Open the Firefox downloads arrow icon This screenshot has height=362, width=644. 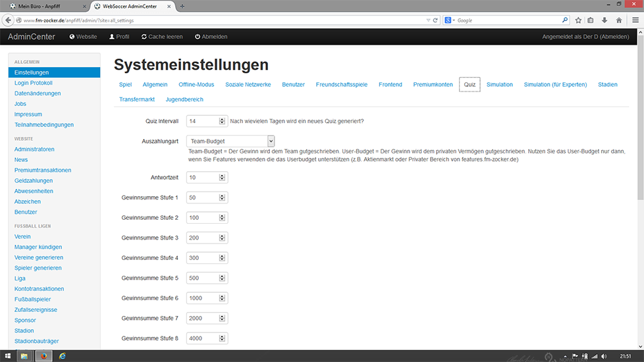tap(604, 20)
